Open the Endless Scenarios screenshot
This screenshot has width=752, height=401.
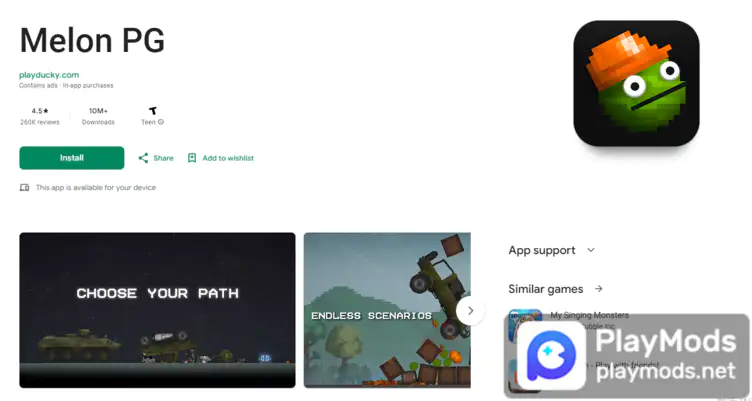click(x=387, y=310)
